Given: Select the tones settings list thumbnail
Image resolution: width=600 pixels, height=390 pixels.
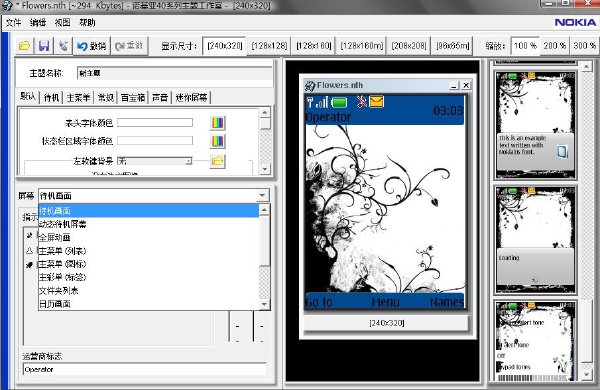Looking at the screenshot, I should [x=535, y=341].
